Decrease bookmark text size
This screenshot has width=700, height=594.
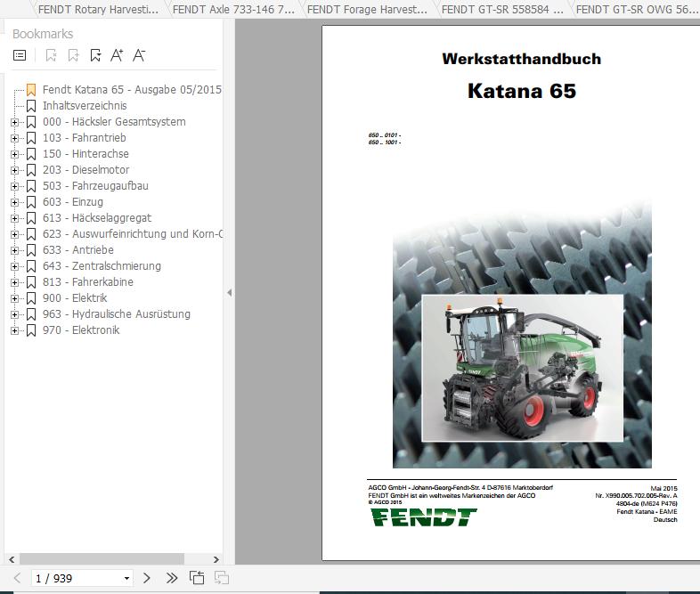click(139, 55)
